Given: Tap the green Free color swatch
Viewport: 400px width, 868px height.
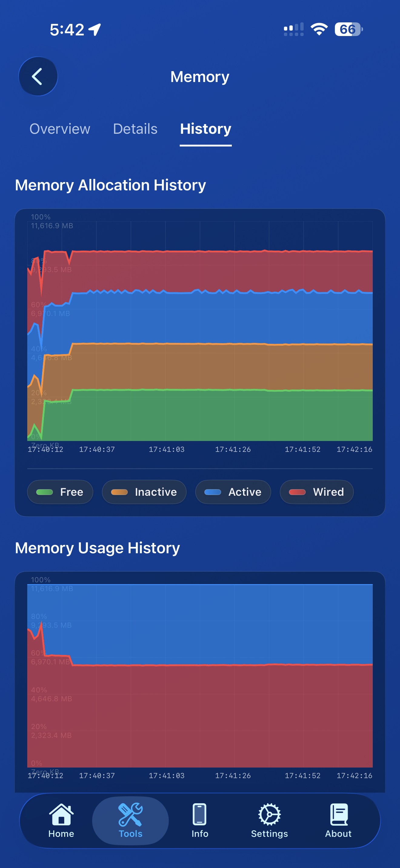Looking at the screenshot, I should (45, 492).
